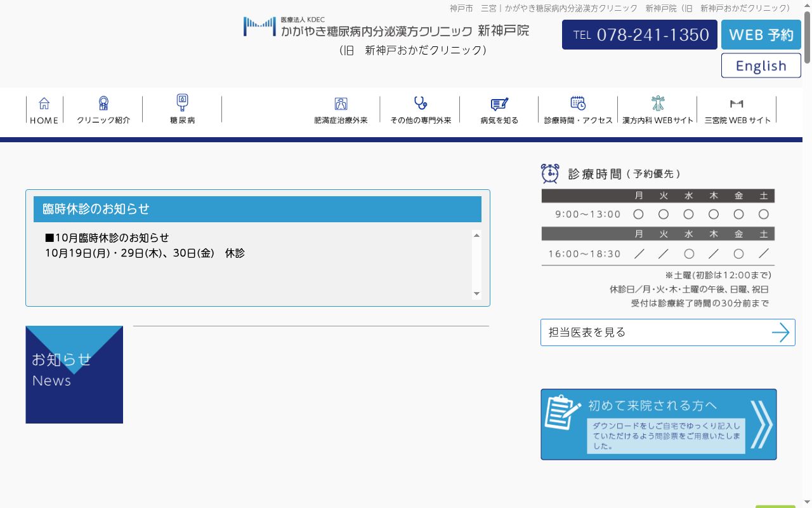The height and width of the screenshot is (508, 812).
Task: Click 臨時休診のお知らせ header bar
Action: coord(258,209)
